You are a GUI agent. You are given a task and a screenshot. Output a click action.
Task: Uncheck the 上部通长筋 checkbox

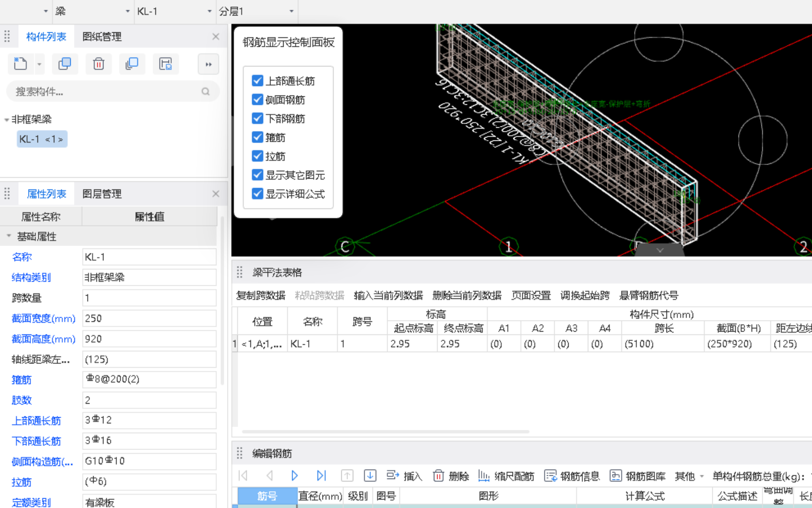(x=257, y=80)
